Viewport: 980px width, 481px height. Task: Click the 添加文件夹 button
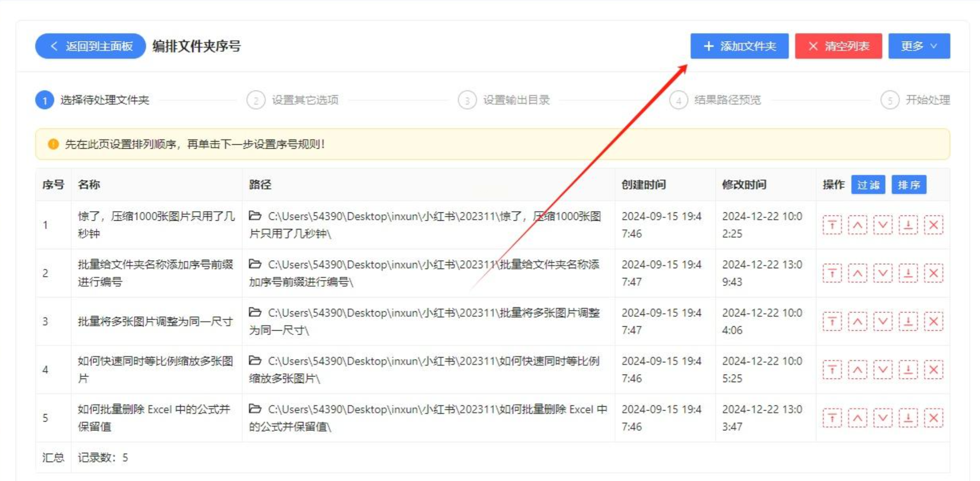tap(739, 46)
